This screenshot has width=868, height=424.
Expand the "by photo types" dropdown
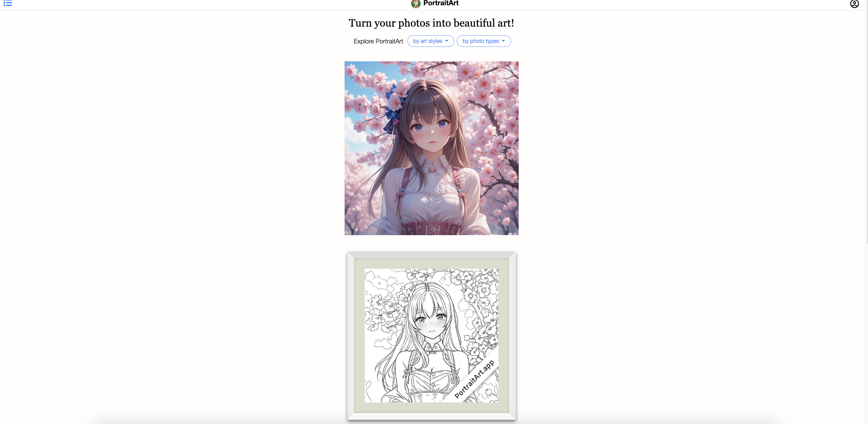point(483,41)
